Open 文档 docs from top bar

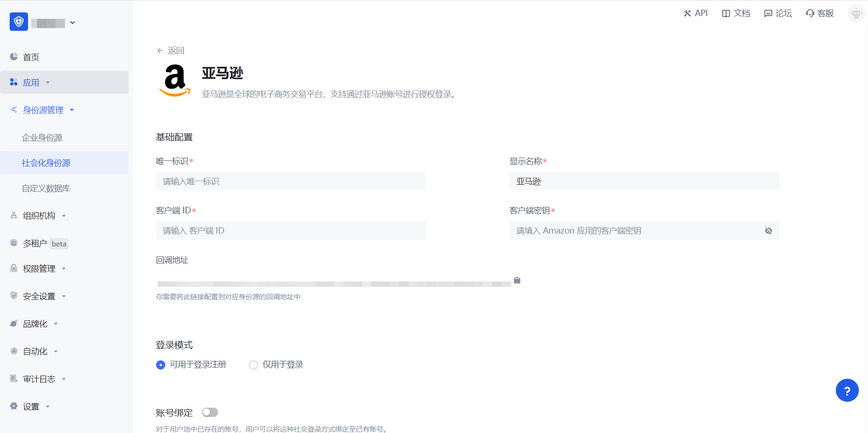736,13
